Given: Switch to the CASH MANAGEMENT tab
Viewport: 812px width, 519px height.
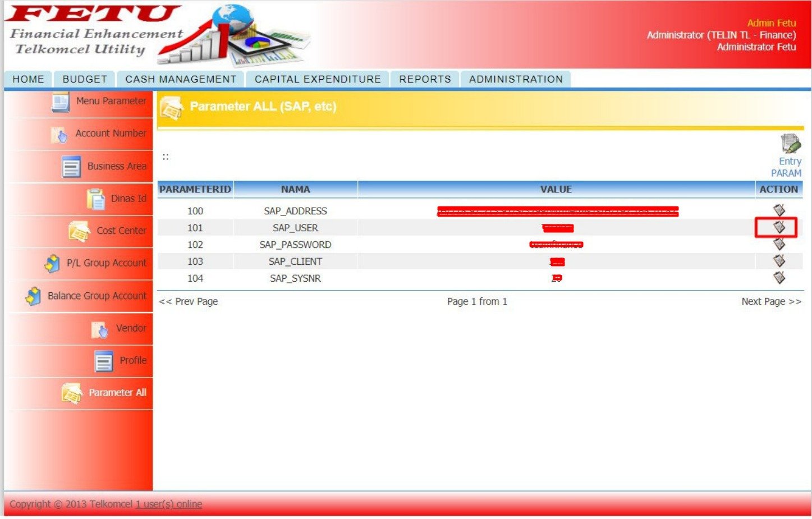Looking at the screenshot, I should [x=181, y=79].
